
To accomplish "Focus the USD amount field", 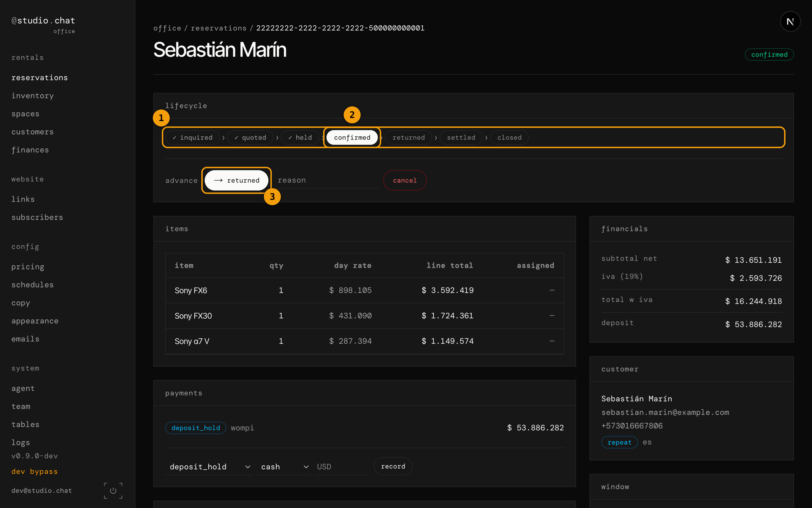I will click(x=342, y=467).
